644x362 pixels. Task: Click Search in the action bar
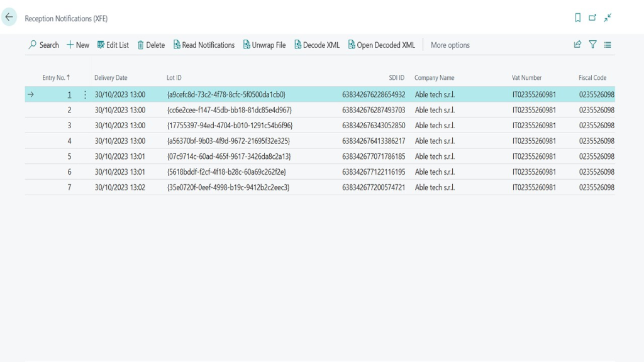43,45
